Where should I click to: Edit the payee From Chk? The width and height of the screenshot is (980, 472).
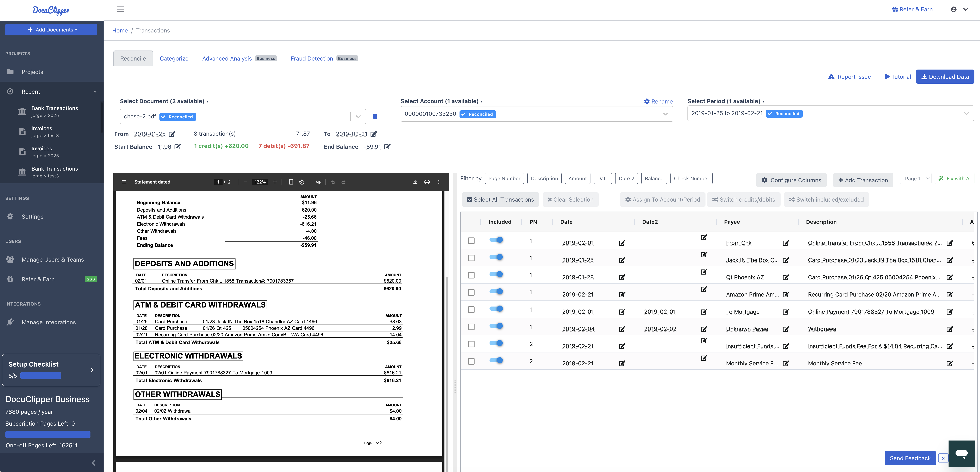pos(786,243)
